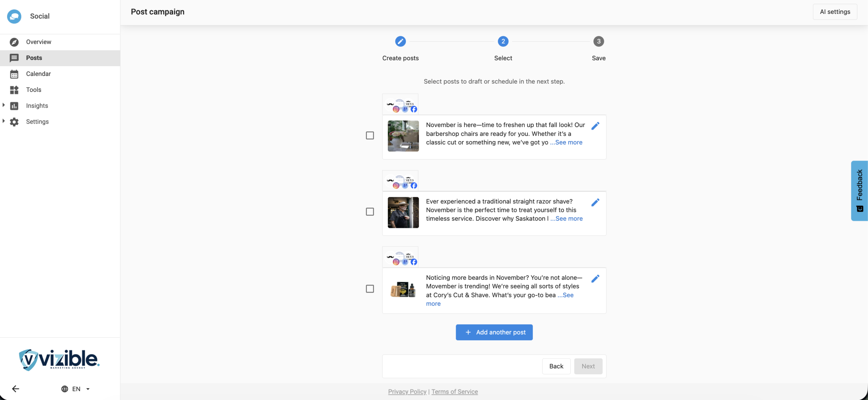
Task: Click the pencil icon on the November post
Action: click(595, 126)
